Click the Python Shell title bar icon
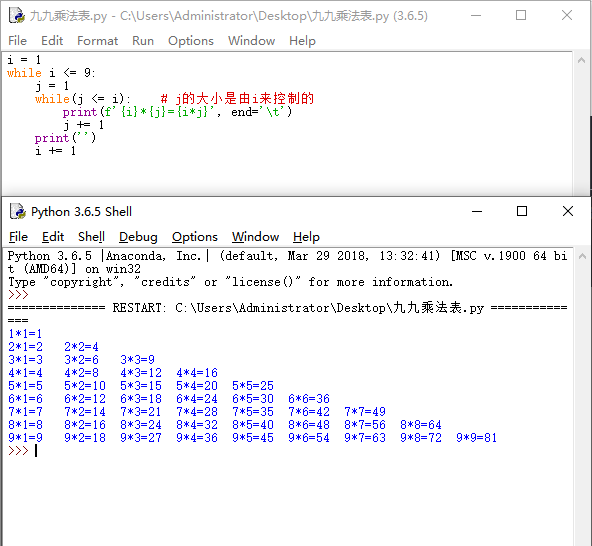592x546 pixels. (18, 211)
